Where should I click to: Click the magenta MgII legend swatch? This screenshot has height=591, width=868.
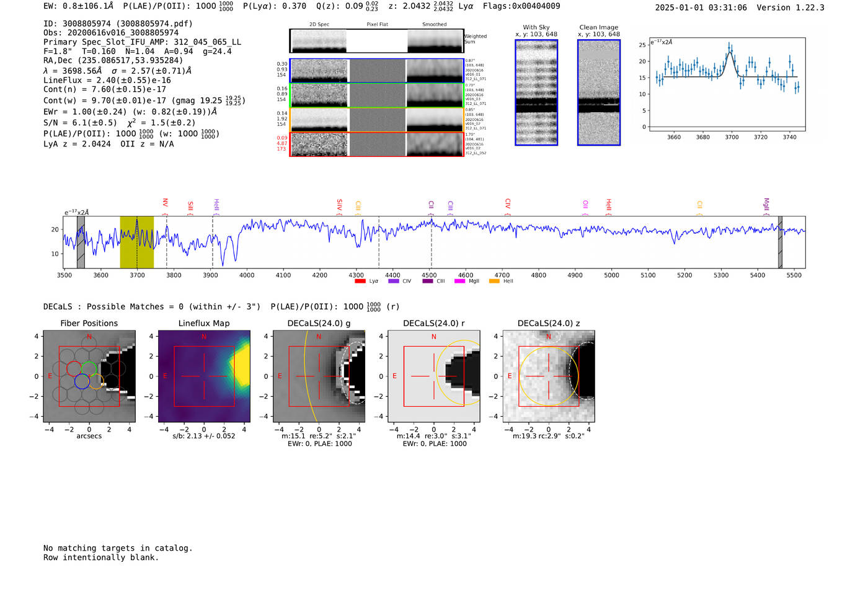(459, 281)
